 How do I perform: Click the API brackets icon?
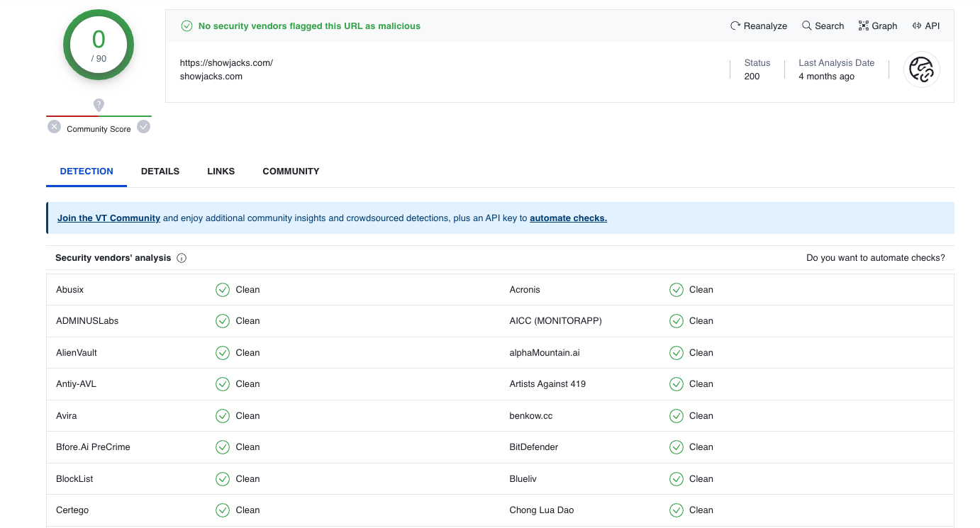click(917, 26)
